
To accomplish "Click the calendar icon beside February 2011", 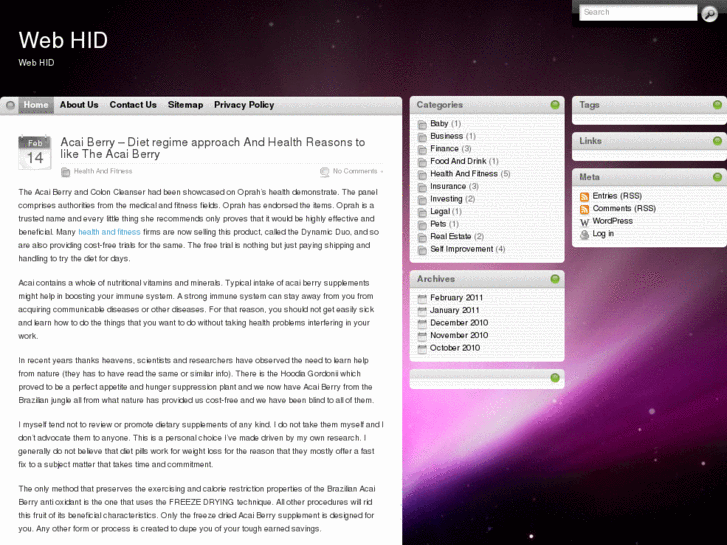I will pyautogui.click(x=422, y=298).
